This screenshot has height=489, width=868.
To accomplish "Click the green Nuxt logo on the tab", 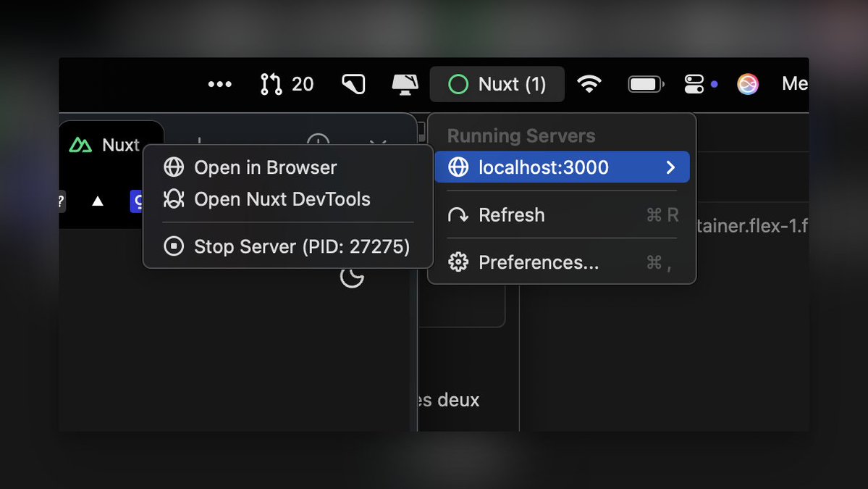I will [x=80, y=145].
